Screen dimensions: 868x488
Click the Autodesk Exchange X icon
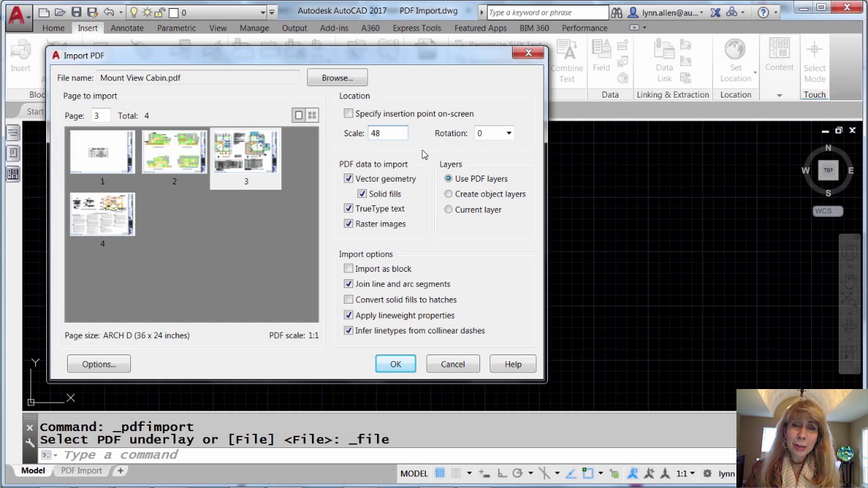coord(715,12)
